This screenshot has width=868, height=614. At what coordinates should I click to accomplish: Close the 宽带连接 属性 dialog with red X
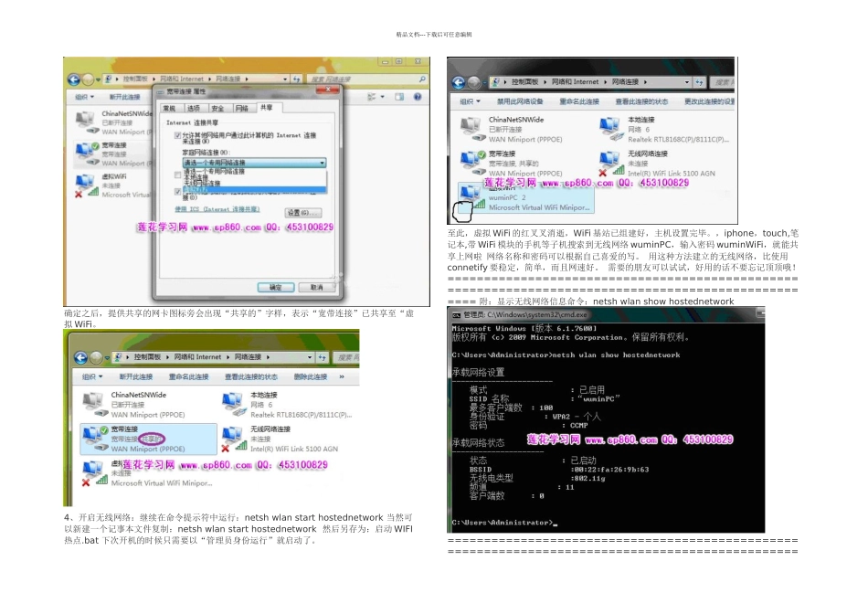click(x=328, y=90)
